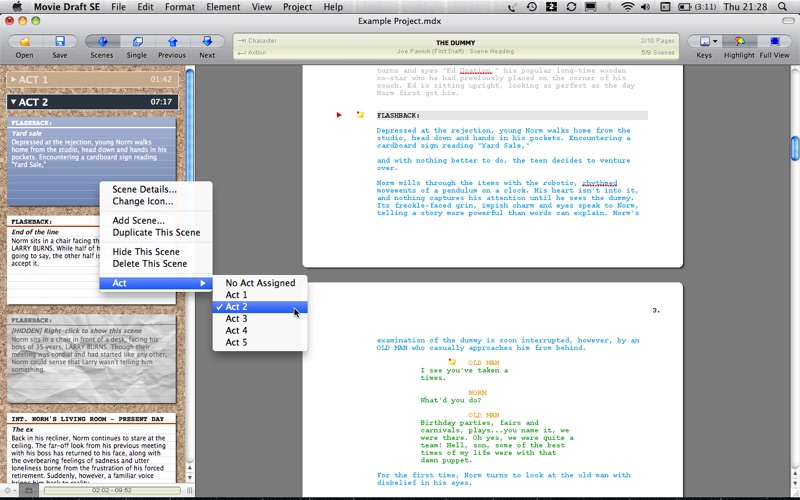Click the Save disk icon
The width and height of the screenshot is (800, 500).
tap(60, 42)
